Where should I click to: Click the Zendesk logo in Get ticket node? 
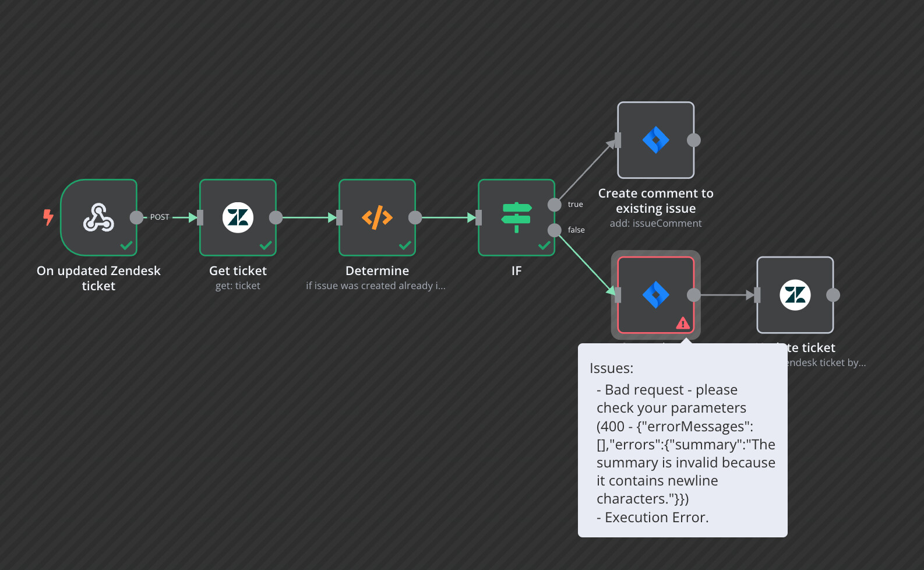click(238, 217)
